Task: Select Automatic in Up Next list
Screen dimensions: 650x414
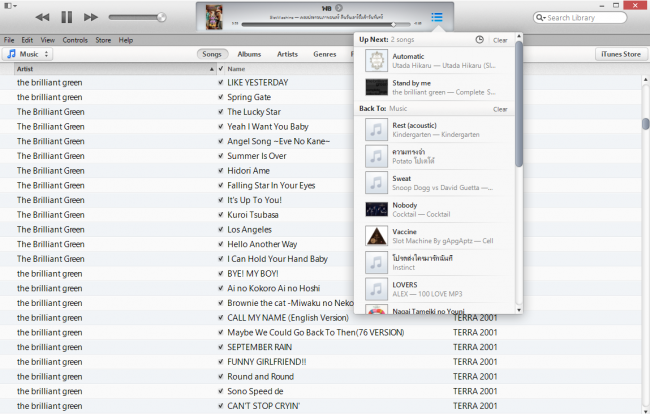Action: (x=435, y=61)
